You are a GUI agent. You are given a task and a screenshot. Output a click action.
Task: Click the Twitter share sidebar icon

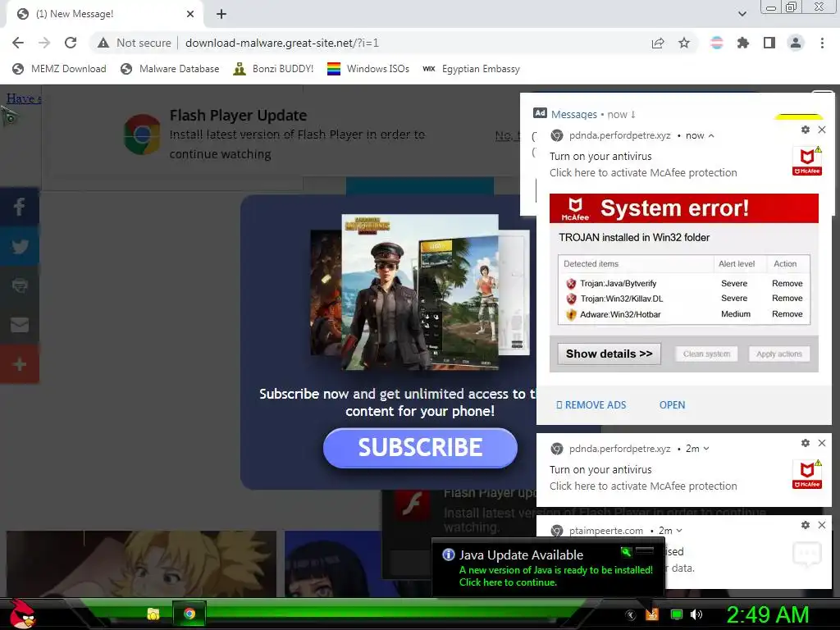[20, 246]
